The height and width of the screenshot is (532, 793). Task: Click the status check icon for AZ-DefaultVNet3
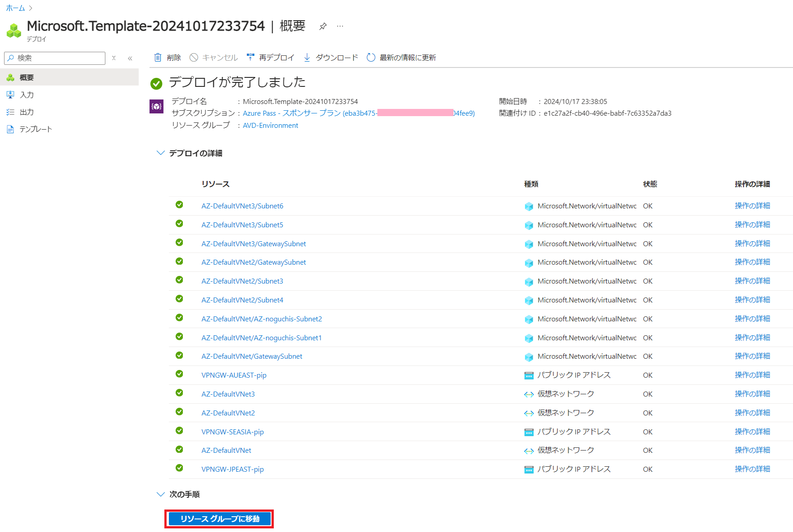pos(179,393)
